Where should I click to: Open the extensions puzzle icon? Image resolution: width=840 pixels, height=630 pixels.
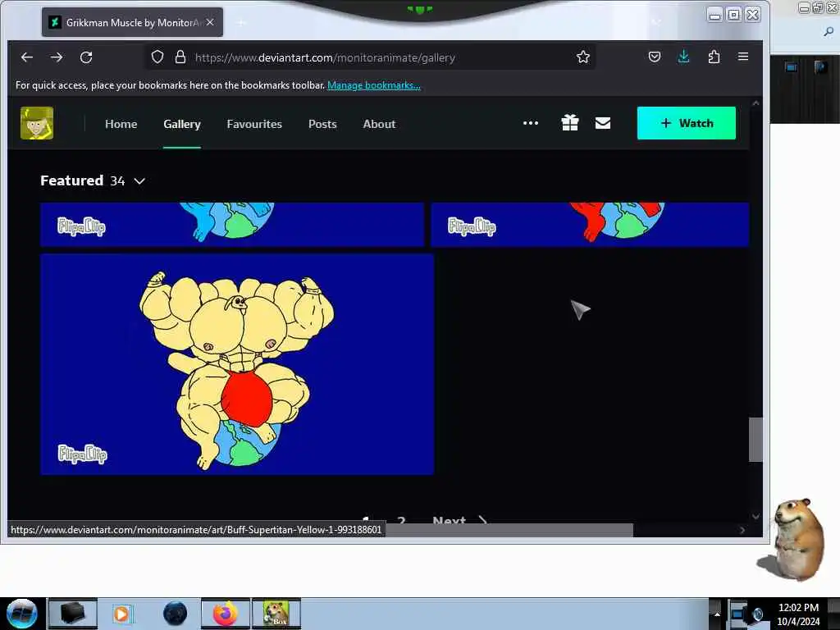point(714,57)
